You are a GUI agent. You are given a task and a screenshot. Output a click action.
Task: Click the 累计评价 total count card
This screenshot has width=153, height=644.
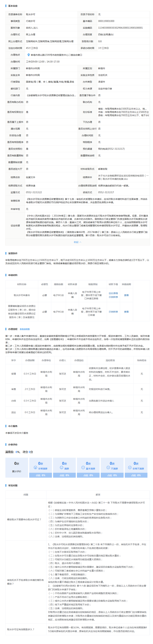(x=17, y=467)
